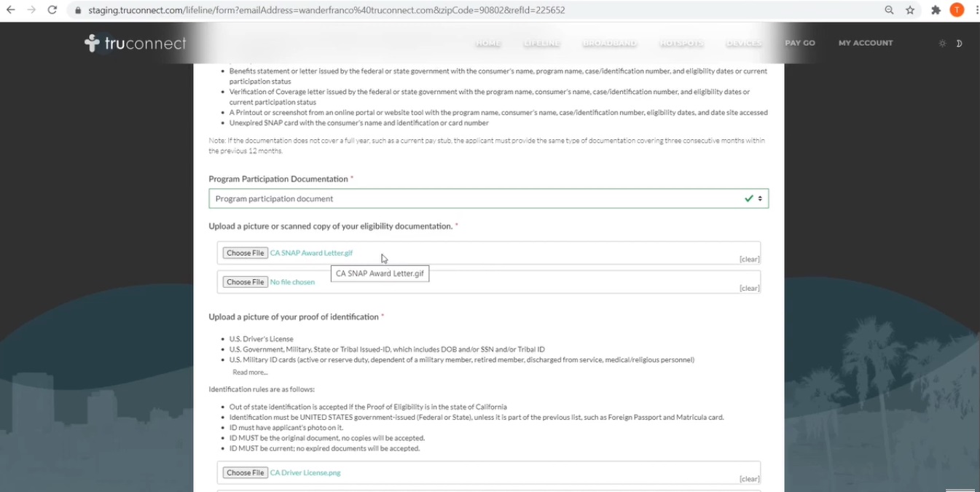
Task: Choose File for CA Driver License.png
Action: pyautogui.click(x=246, y=472)
